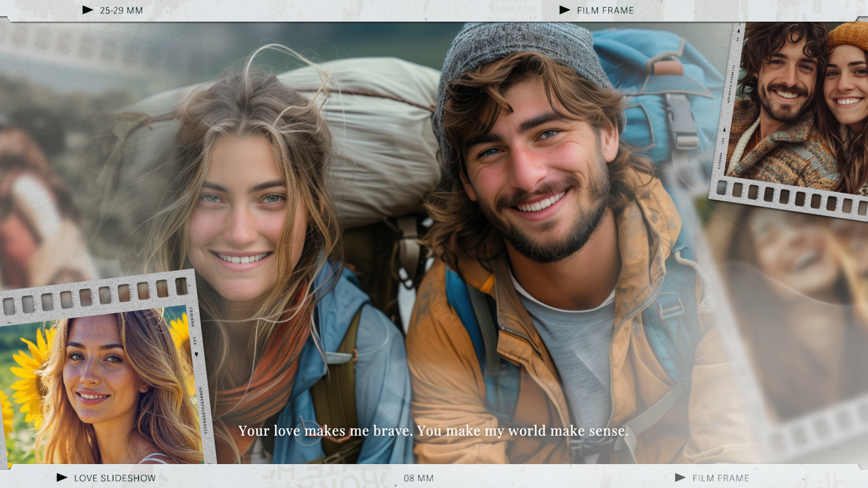Click the small arrow on top-right film strip
The image size is (868, 488).
coord(724,130)
